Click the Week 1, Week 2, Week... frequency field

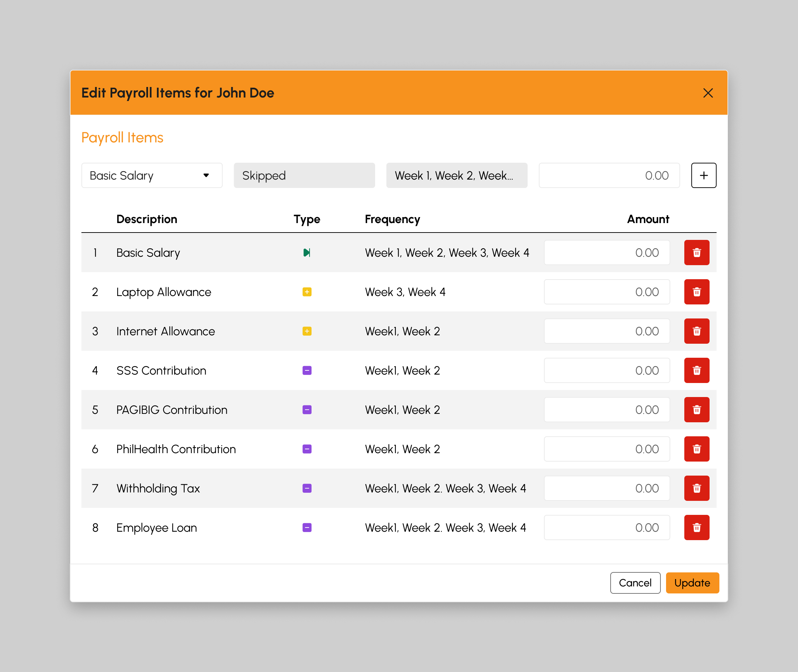457,175
